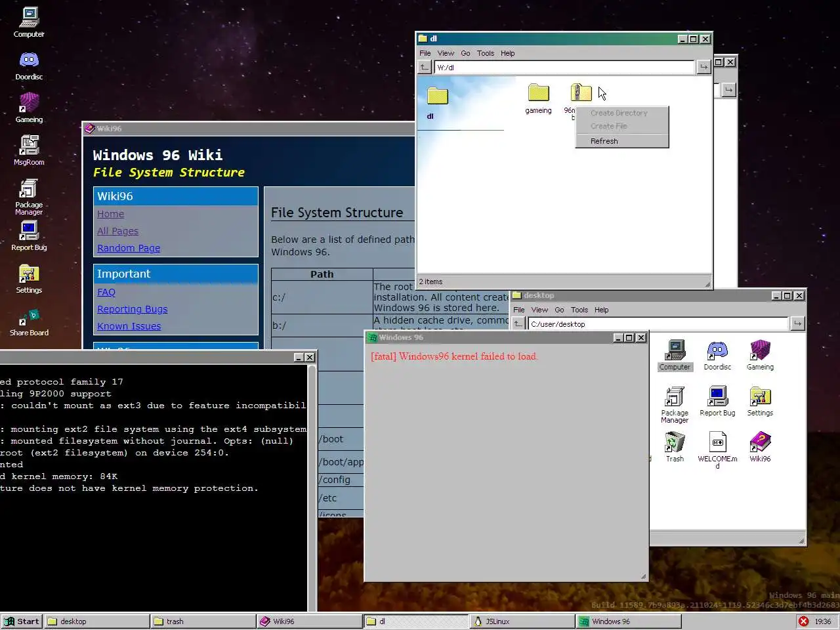
Task: Click the '2 items' status bar text
Action: (431, 282)
